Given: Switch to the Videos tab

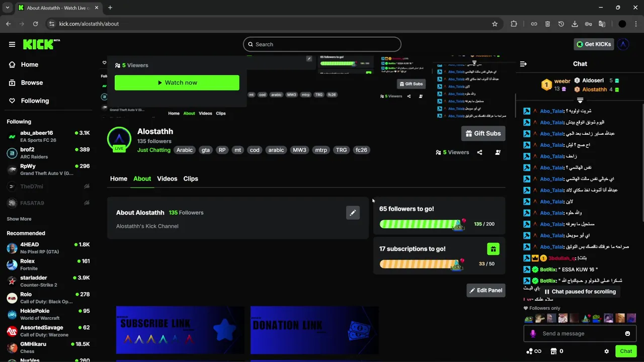Looking at the screenshot, I should (167, 178).
